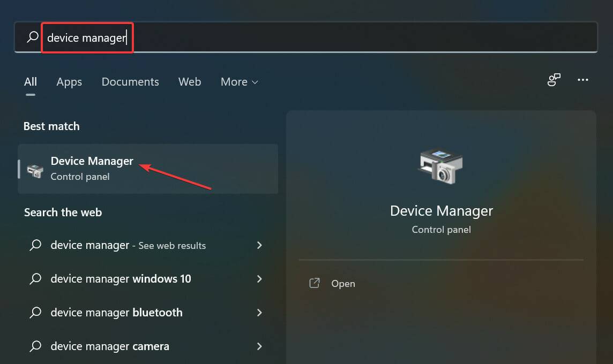The image size is (613, 364).
Task: Click the large Device Manager icon preview
Action: tap(440, 166)
